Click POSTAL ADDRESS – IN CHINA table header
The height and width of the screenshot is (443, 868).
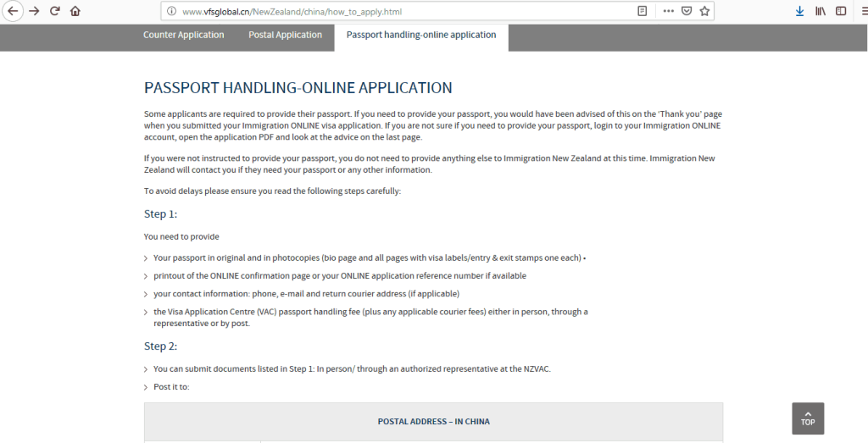tap(433, 422)
